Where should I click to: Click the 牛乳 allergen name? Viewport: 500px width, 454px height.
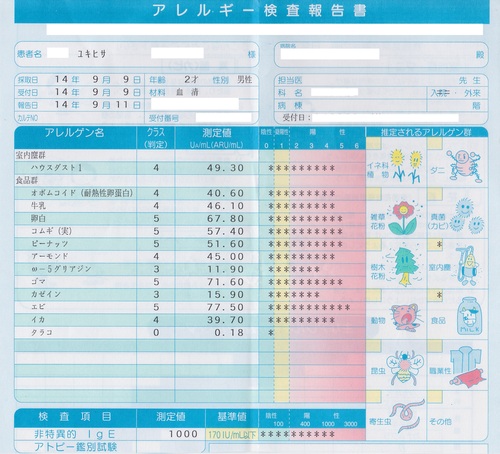(38, 206)
